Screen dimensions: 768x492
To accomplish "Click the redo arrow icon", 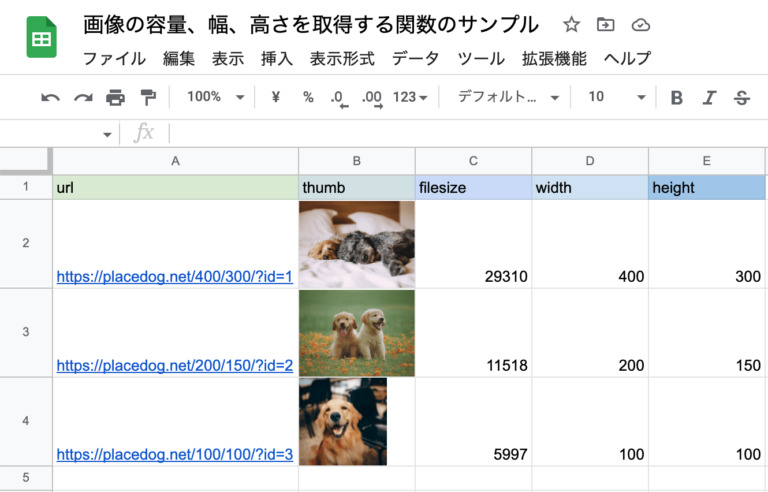I will (83, 98).
